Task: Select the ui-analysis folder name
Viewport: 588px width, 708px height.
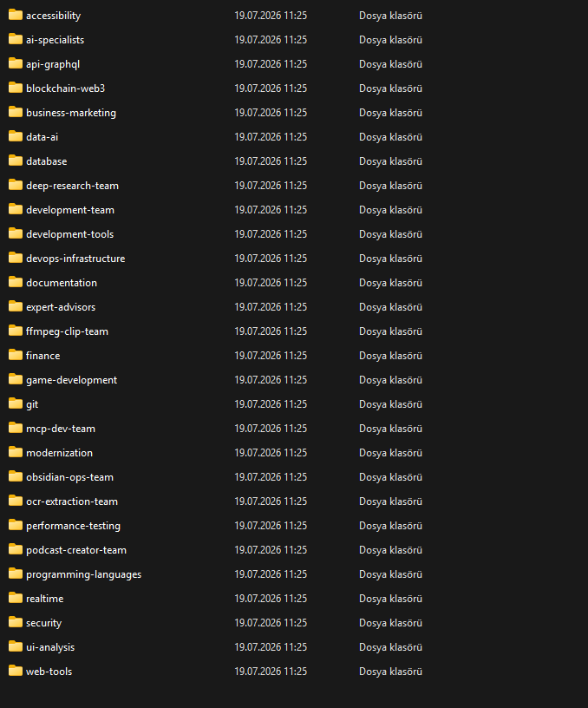Action: pos(50,647)
